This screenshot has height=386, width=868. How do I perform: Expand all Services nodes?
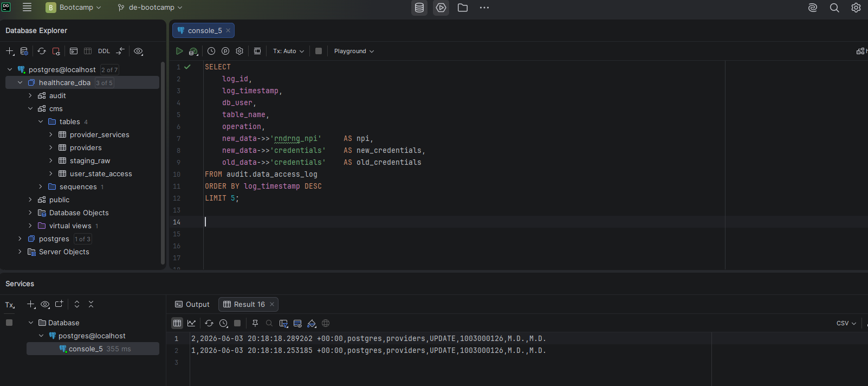coord(77,304)
